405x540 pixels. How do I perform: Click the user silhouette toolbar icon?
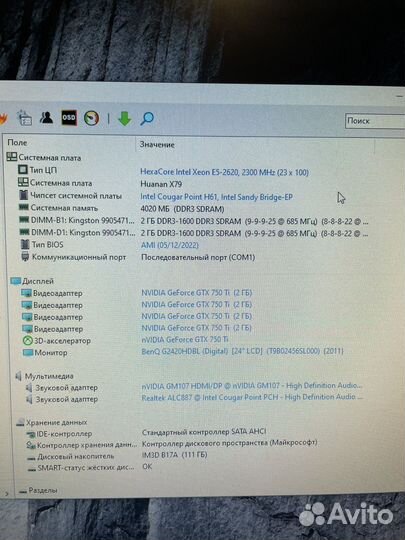(x=46, y=118)
